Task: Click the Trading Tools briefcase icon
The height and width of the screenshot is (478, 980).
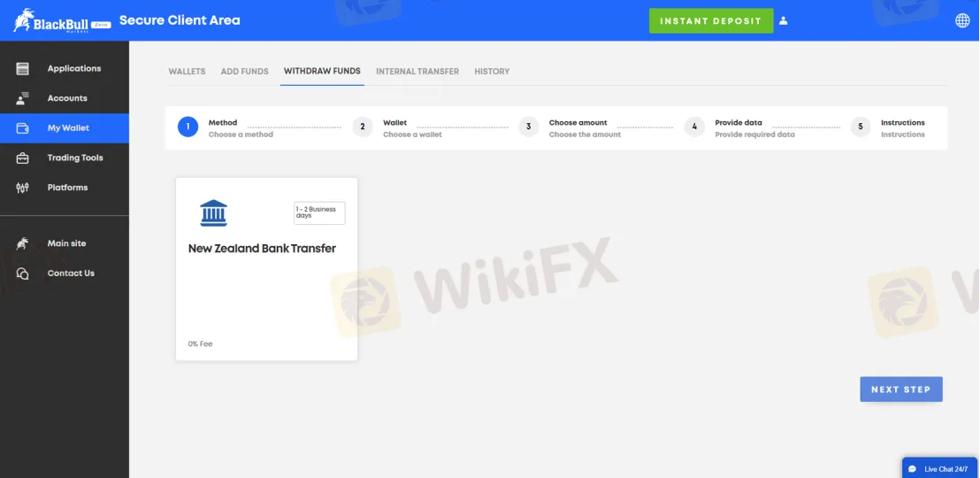Action: (x=23, y=158)
